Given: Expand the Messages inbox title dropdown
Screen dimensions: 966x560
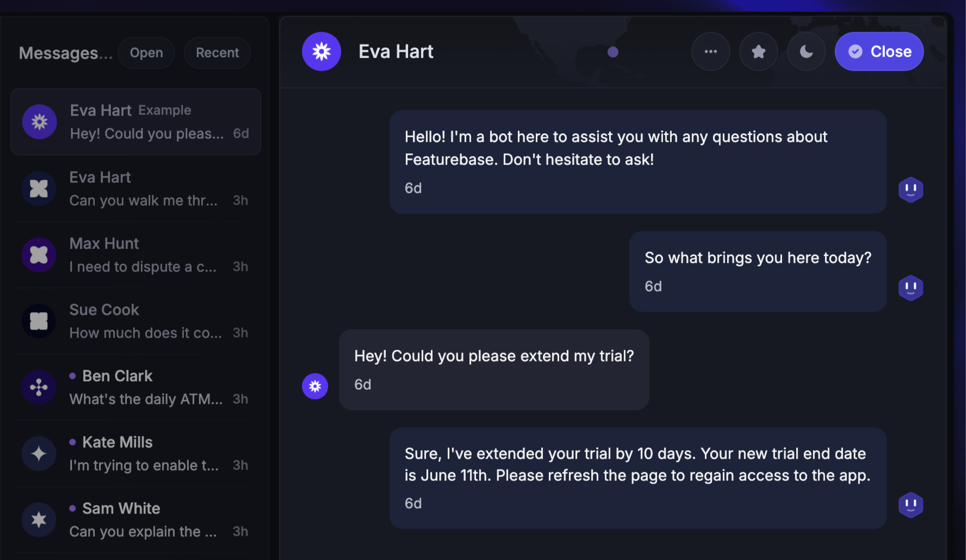Looking at the screenshot, I should 66,53.
